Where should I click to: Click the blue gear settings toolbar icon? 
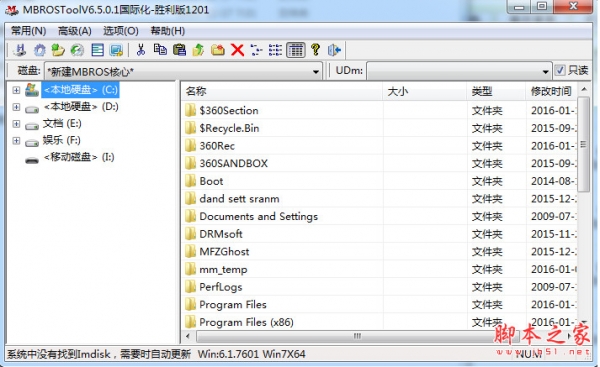[x=39, y=50]
